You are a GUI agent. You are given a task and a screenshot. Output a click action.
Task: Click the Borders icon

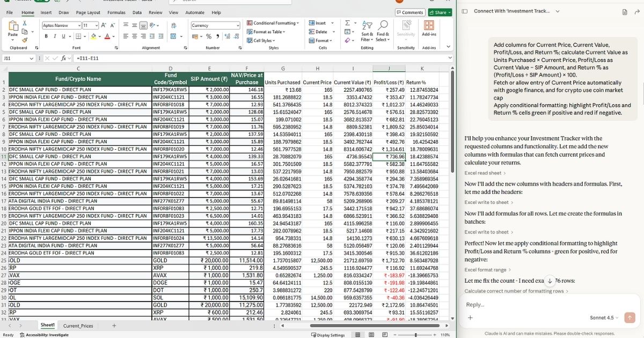[78, 36]
